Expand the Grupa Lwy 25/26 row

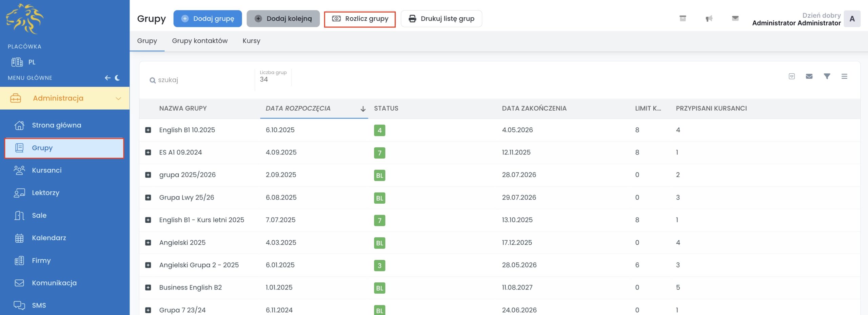[x=148, y=198]
